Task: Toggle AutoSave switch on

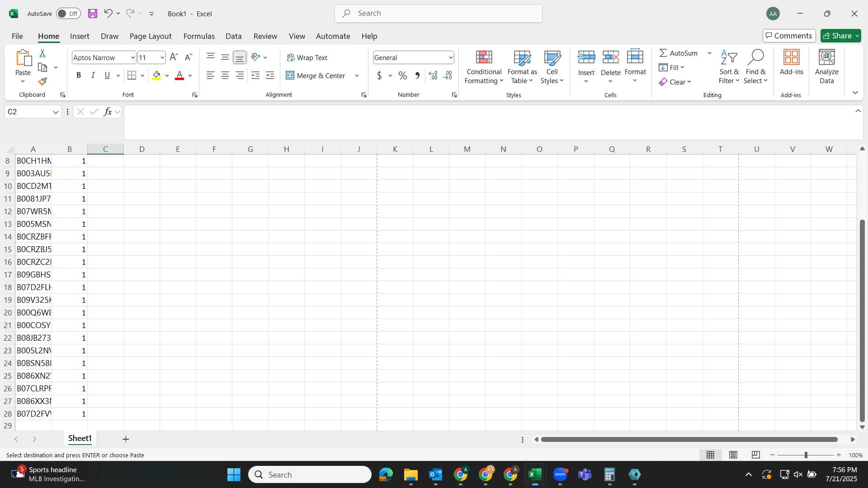Action: [x=68, y=14]
